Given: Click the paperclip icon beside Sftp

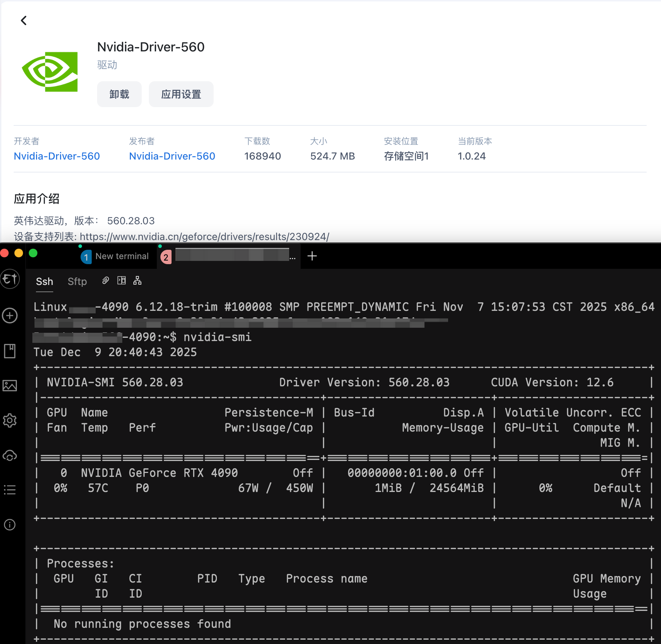Looking at the screenshot, I should click(105, 281).
